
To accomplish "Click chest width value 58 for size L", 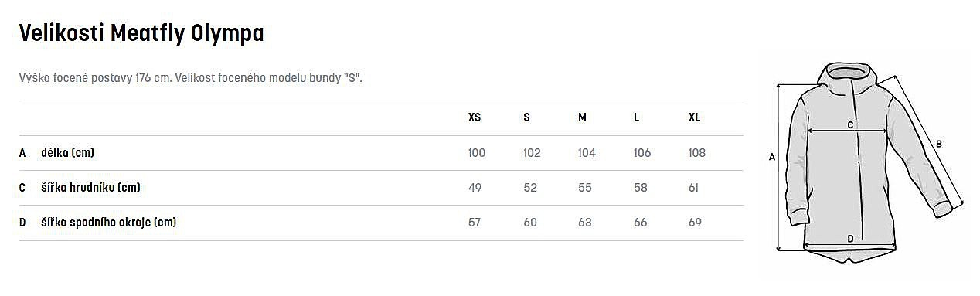I will 639,188.
